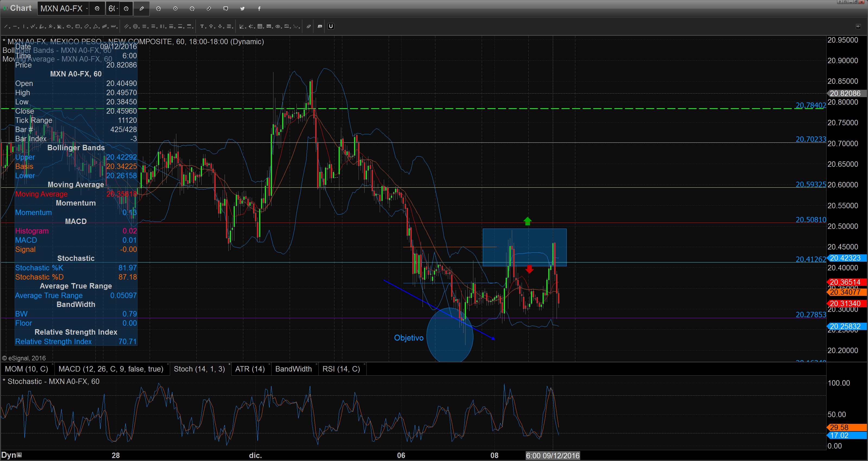This screenshot has height=461, width=868.
Task: Click the 20.50810 red line price label
Action: tap(811, 220)
